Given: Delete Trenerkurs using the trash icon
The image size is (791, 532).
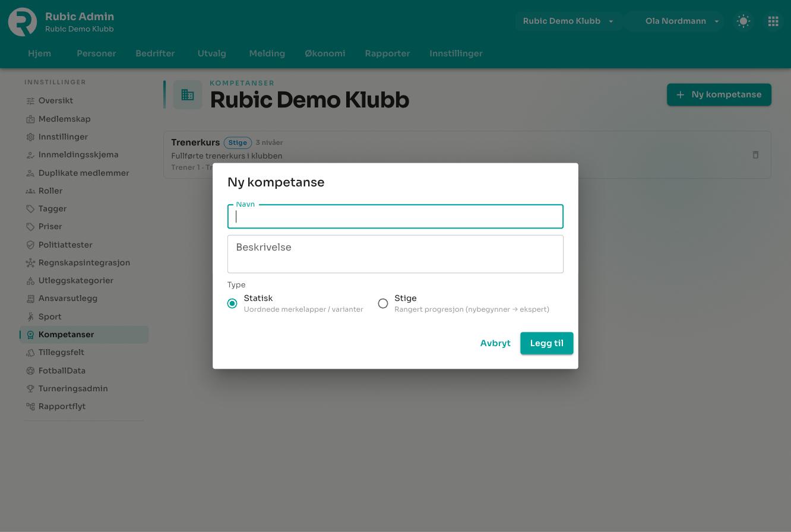Looking at the screenshot, I should [755, 155].
